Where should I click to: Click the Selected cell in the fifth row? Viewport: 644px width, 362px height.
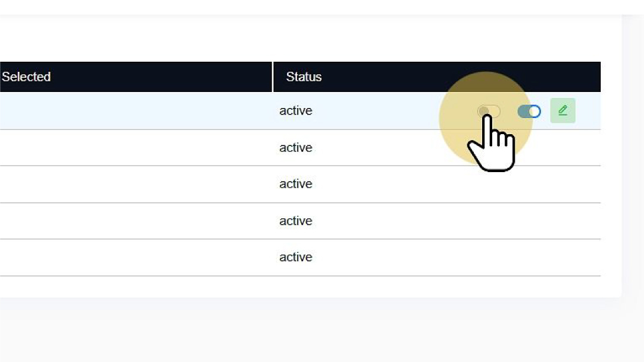tap(135, 257)
